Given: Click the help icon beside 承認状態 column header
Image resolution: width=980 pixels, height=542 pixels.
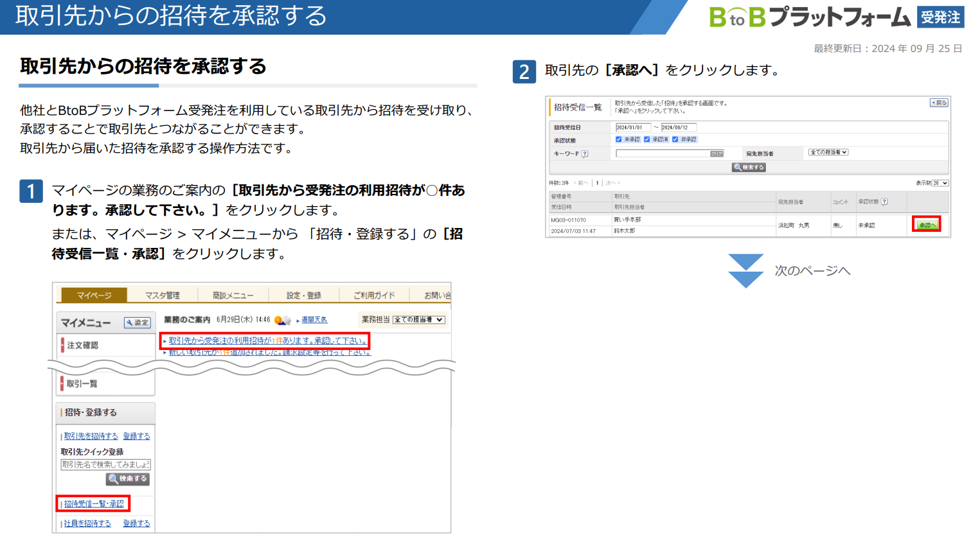Looking at the screenshot, I should 884,202.
